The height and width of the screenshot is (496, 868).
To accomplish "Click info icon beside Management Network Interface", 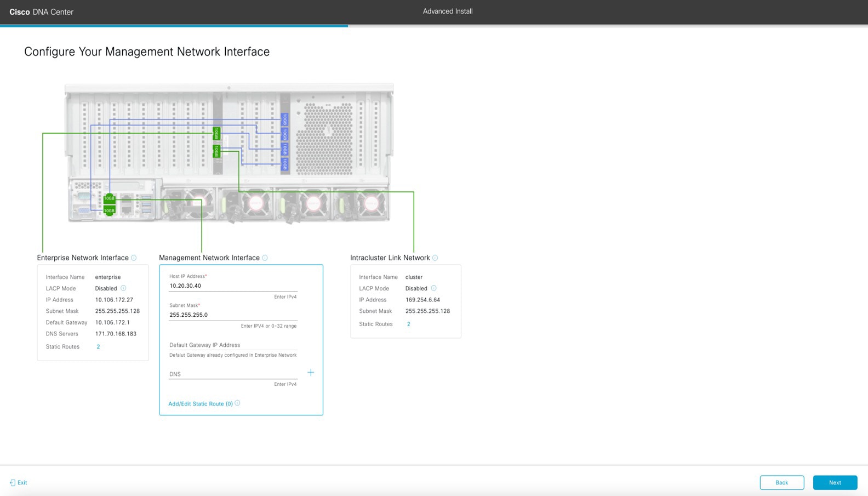I will (x=265, y=258).
